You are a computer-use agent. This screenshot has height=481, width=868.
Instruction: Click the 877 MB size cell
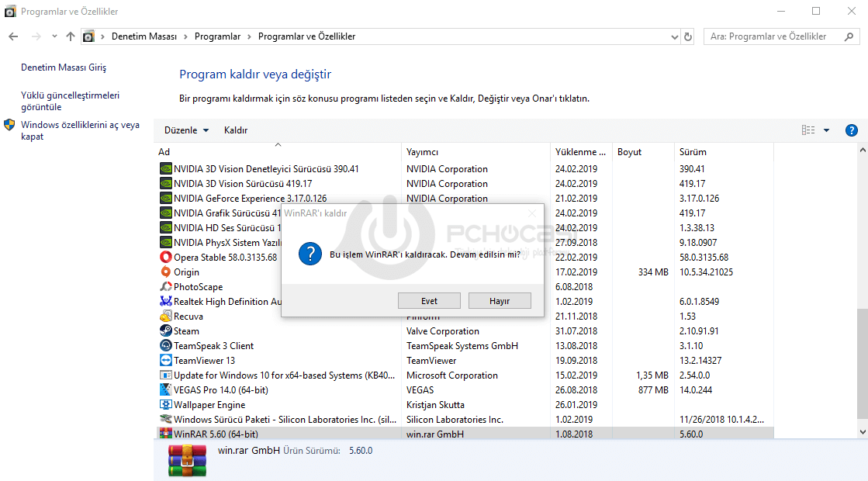pyautogui.click(x=653, y=389)
